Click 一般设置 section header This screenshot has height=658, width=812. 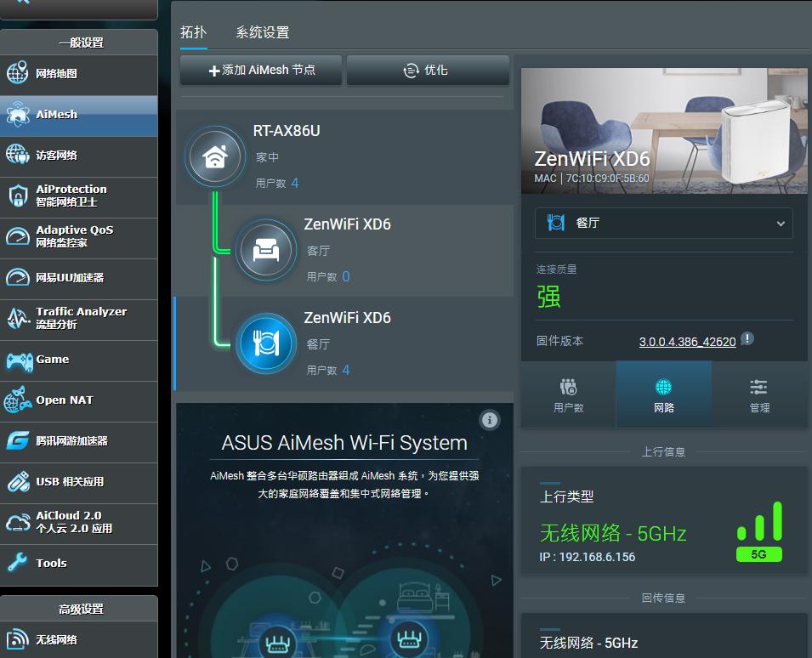pos(81,43)
